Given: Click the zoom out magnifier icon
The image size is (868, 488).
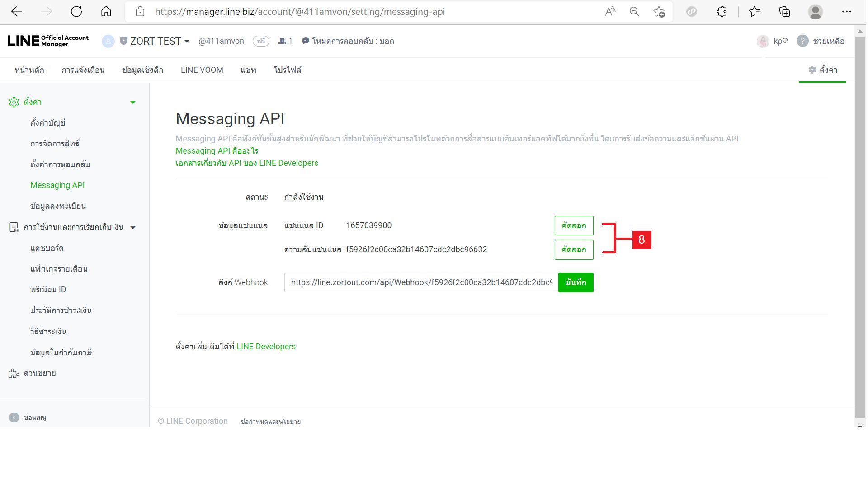Looking at the screenshot, I should pos(634,12).
